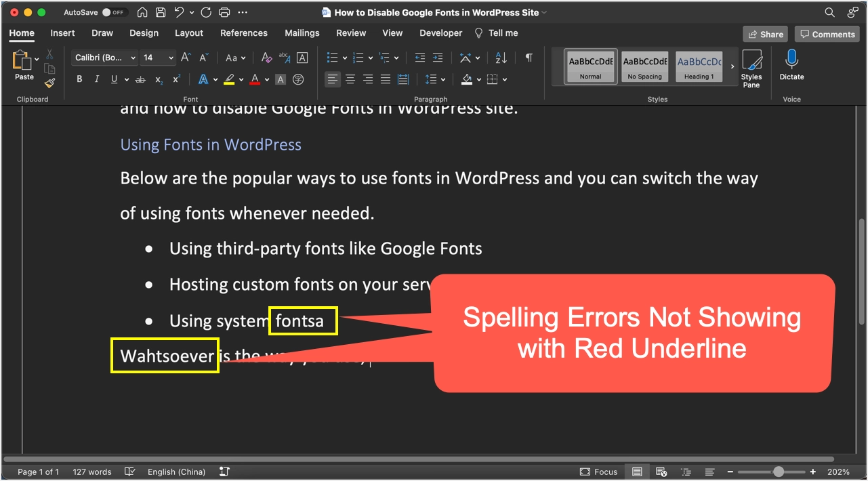The width and height of the screenshot is (868, 481).
Task: Click the Format Painter brush icon
Action: coord(49,83)
